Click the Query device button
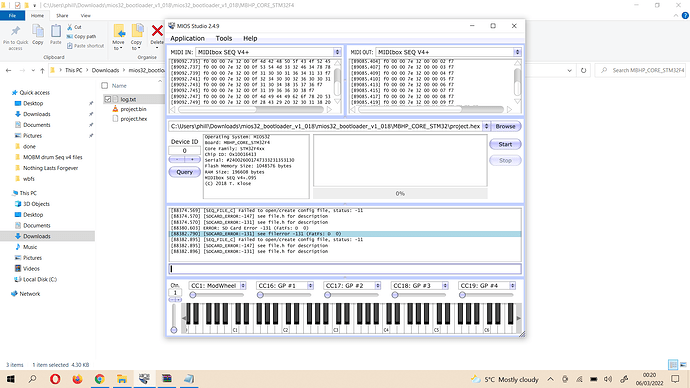 [x=184, y=172]
